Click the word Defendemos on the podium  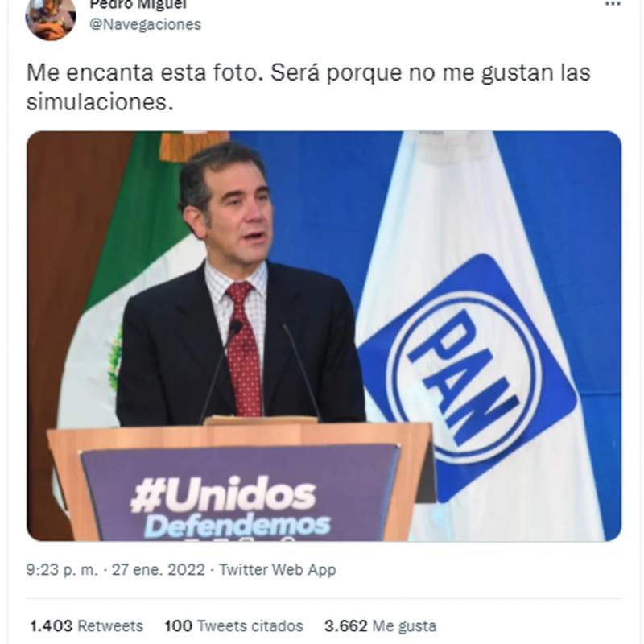[237, 526]
